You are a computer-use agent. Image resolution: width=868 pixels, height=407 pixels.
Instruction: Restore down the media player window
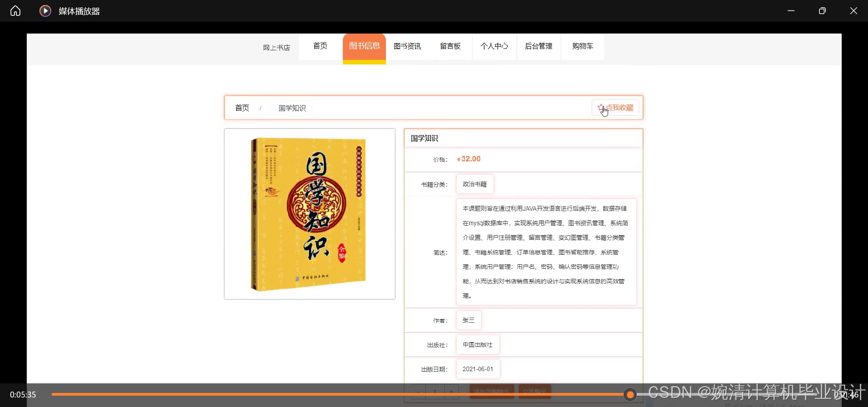(822, 11)
